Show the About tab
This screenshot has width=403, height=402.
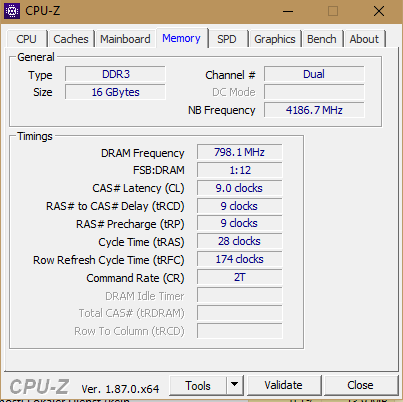tap(364, 39)
